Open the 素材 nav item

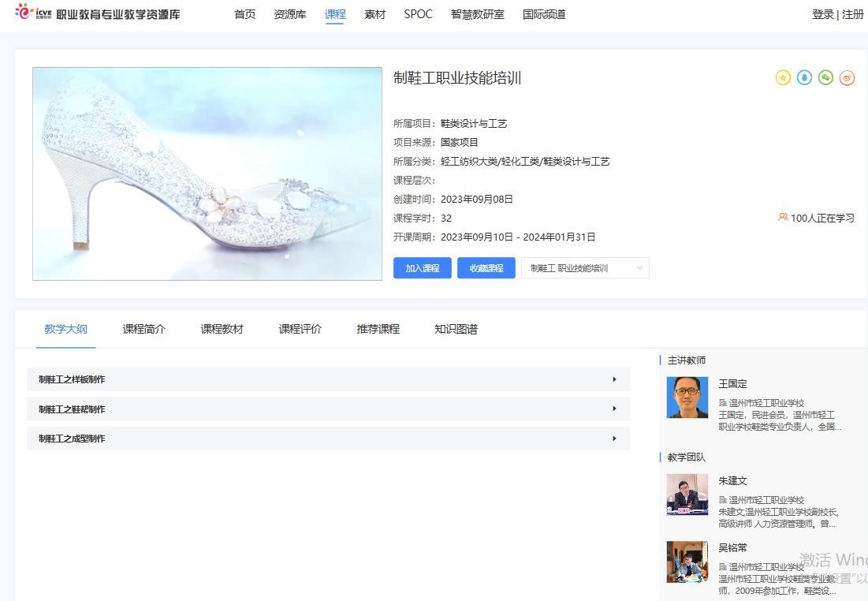point(374,14)
